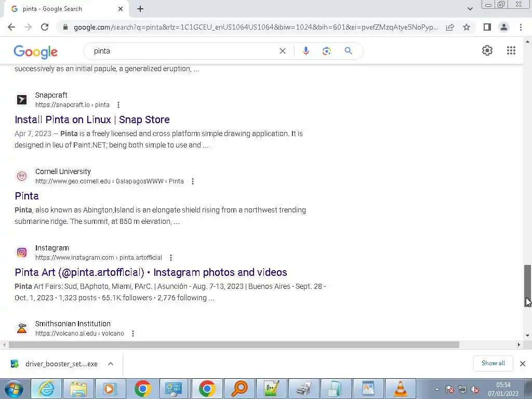Open options for the Instagram result

[171, 258]
